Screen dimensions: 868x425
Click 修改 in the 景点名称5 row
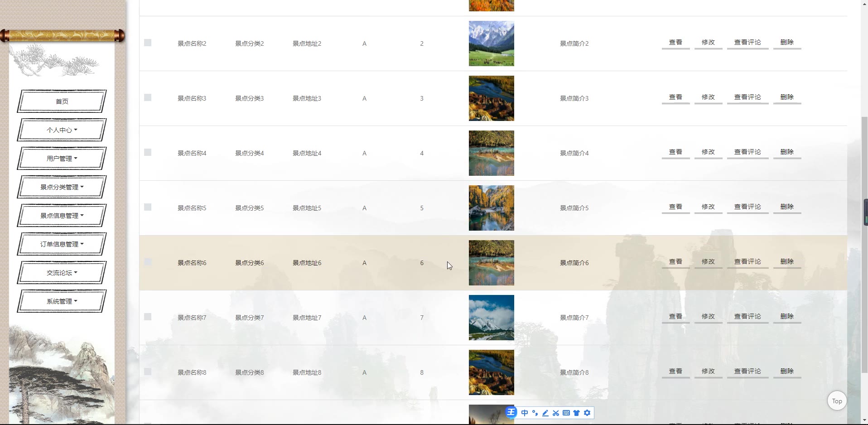pyautogui.click(x=708, y=207)
